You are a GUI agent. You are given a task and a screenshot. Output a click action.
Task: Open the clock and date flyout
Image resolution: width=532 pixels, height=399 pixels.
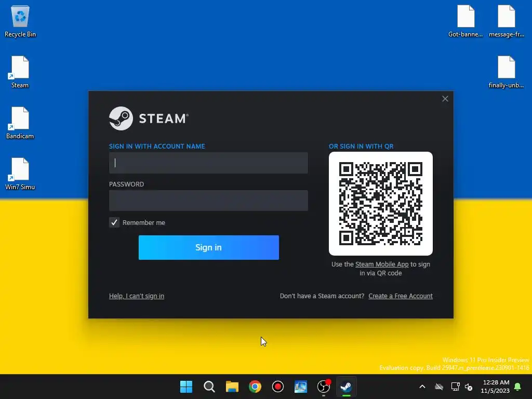pos(495,387)
